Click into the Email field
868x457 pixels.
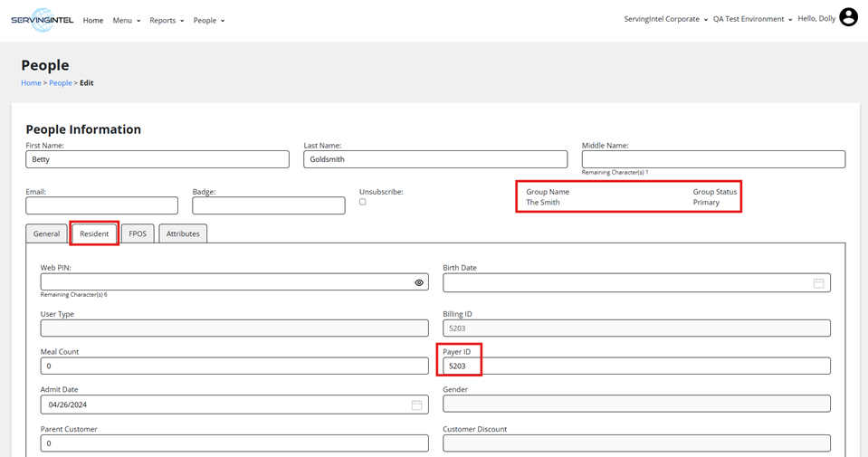pyautogui.click(x=101, y=206)
